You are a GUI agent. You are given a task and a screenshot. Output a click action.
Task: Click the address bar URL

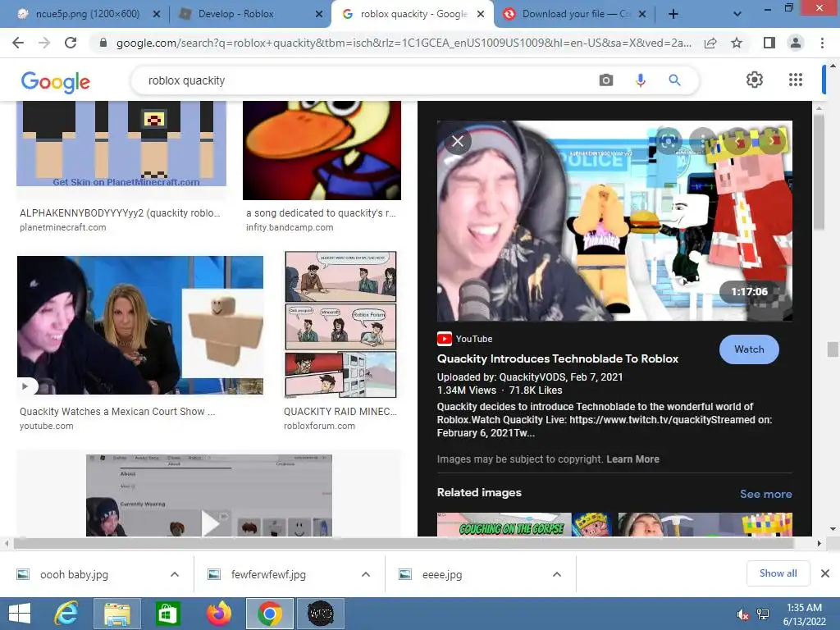404,43
